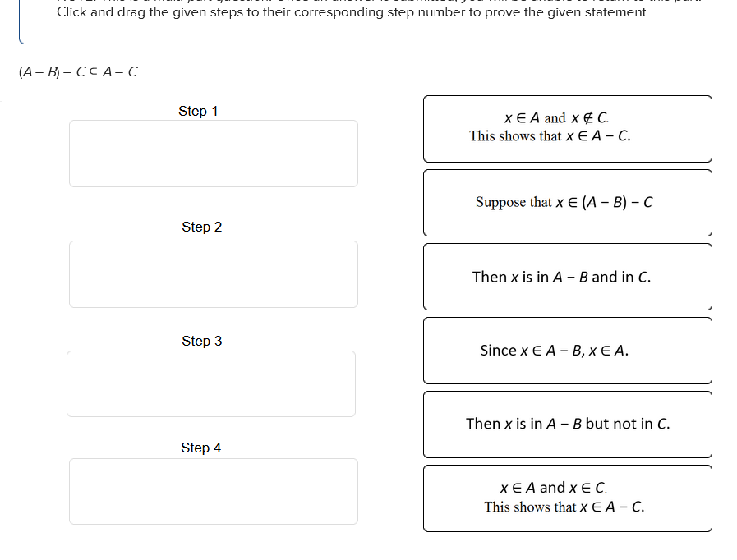Click the Step 1 empty answer box
Viewport: 737px width, 560px height.
(214, 153)
